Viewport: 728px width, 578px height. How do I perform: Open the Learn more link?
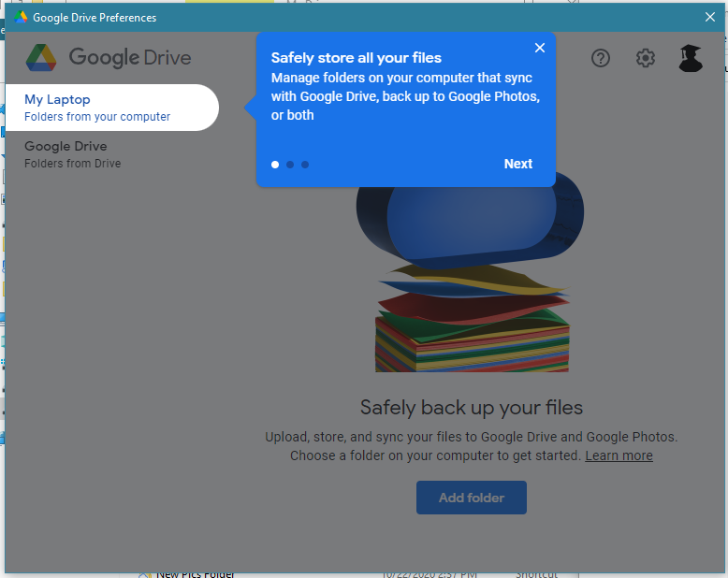[x=619, y=455]
